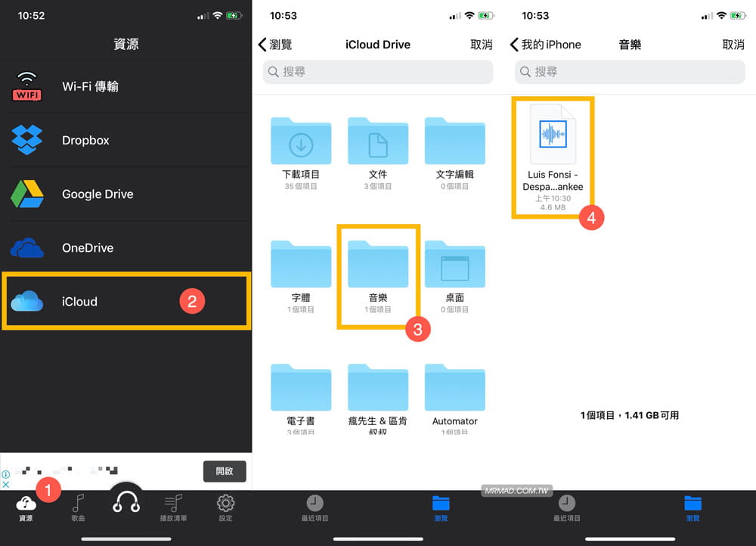The width and height of the screenshot is (756, 546).
Task: Close the ad with the X icon
Action: tap(6, 484)
